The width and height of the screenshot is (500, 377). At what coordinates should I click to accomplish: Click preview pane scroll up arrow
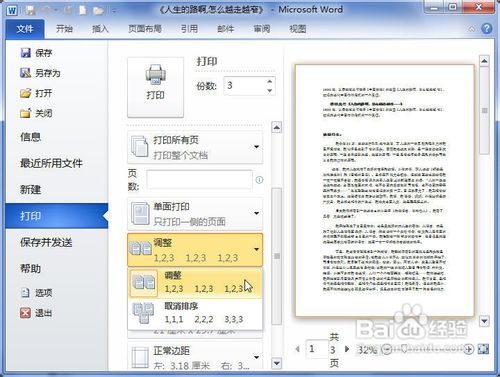(x=484, y=61)
